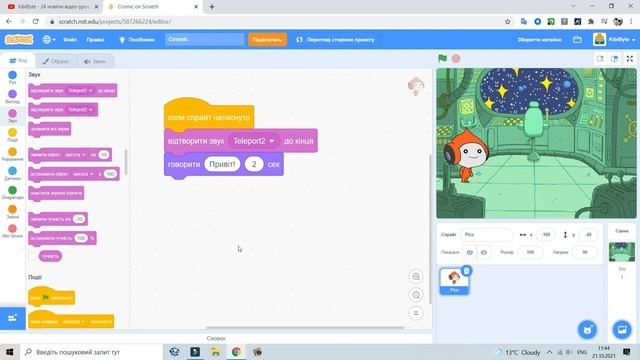Screen dimensions: 640x360
Task: Click value 100 in 'встановити ефект' block
Action: coord(110,174)
